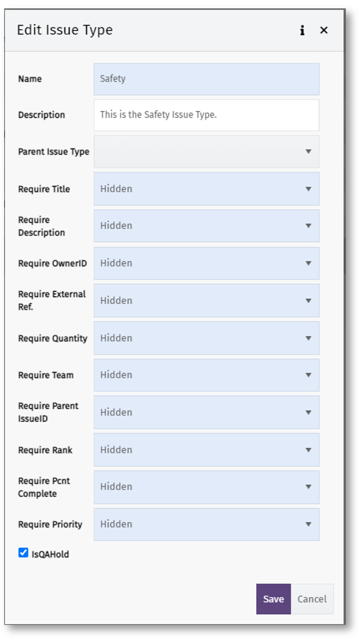Open the Require Pcnt Complete dropdown
The height and width of the screenshot is (644, 359).
(x=206, y=487)
